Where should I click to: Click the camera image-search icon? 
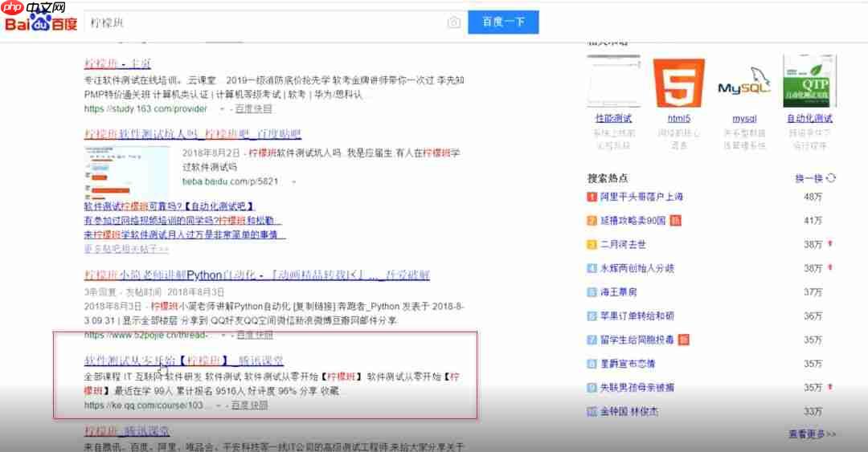tap(453, 22)
